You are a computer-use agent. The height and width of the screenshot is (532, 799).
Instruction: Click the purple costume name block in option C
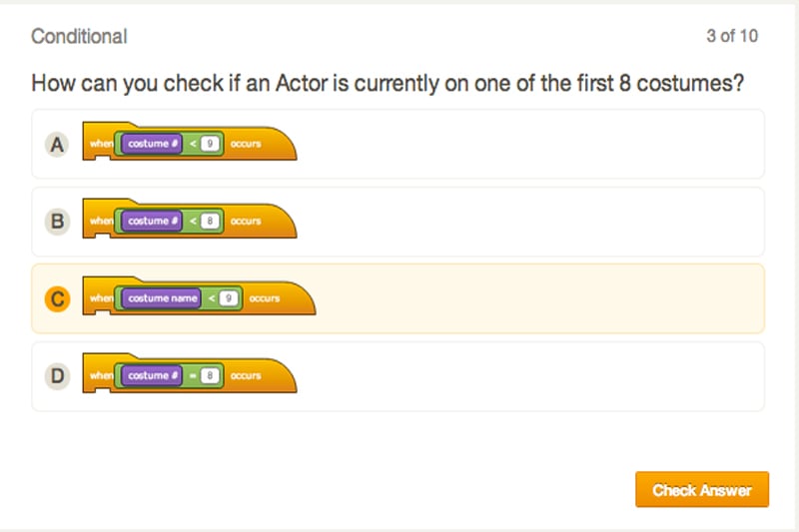pyautogui.click(x=162, y=298)
